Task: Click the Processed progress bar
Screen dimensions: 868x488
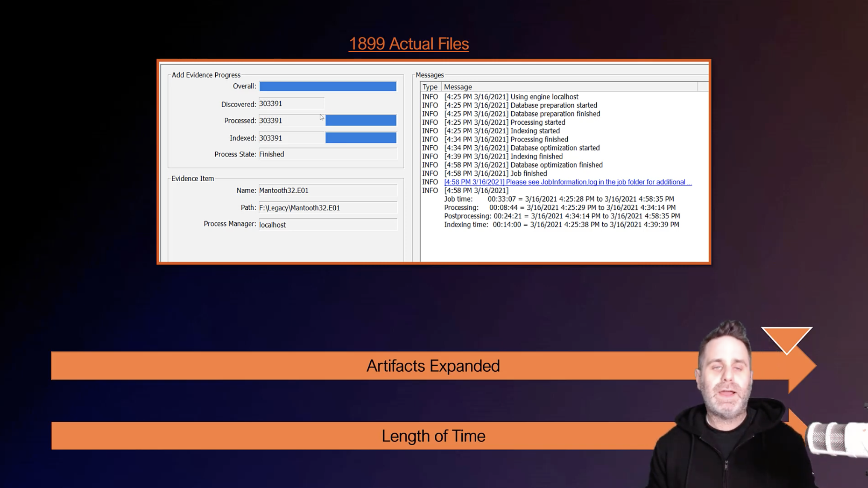Action: [x=361, y=120]
